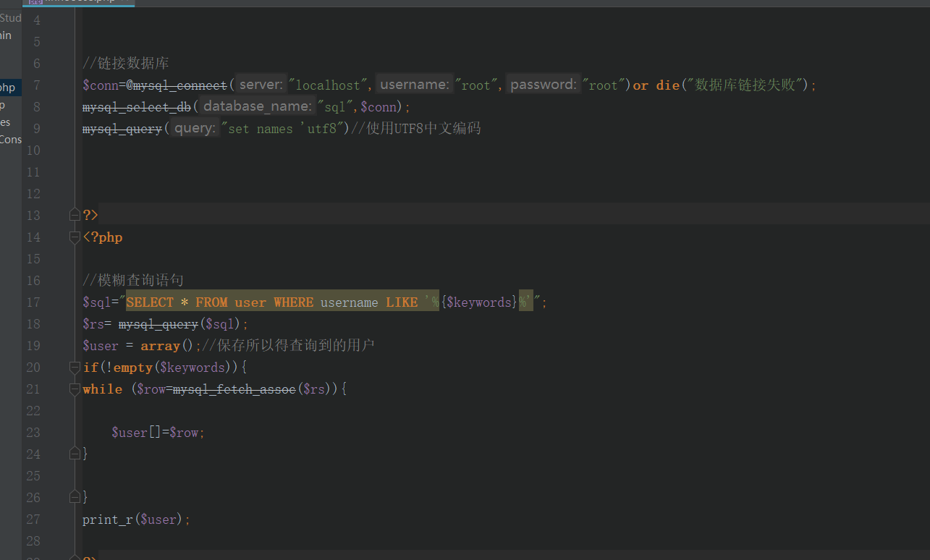This screenshot has height=560, width=930.
Task: Click the database_name: parameter hint
Action: coord(257,106)
